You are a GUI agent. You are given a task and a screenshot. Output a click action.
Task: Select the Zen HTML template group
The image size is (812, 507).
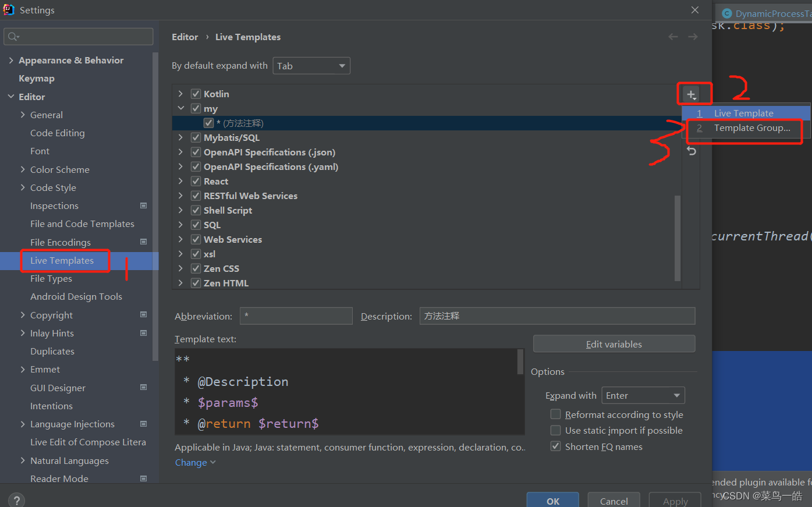click(226, 283)
